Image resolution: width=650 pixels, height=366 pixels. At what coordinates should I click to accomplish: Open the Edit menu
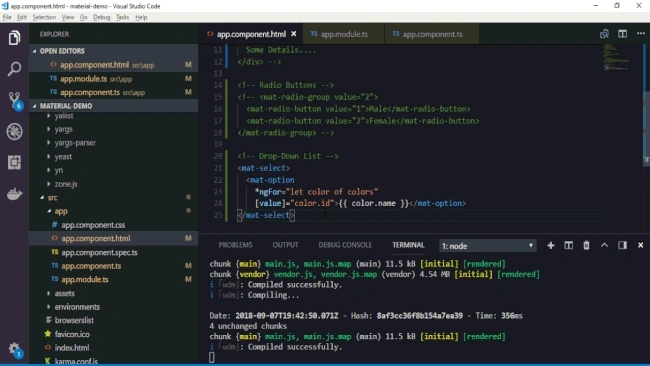pyautogui.click(x=22, y=17)
